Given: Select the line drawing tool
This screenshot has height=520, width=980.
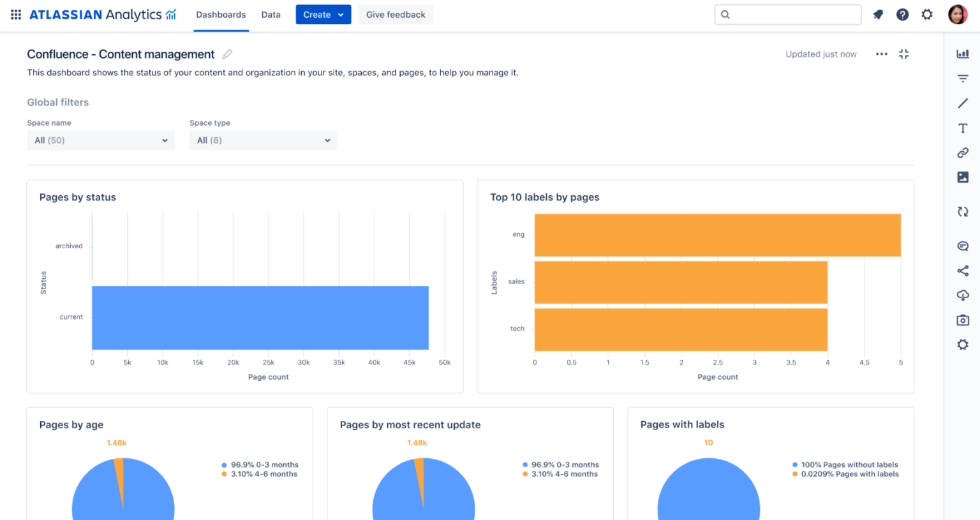Looking at the screenshot, I should [x=962, y=103].
